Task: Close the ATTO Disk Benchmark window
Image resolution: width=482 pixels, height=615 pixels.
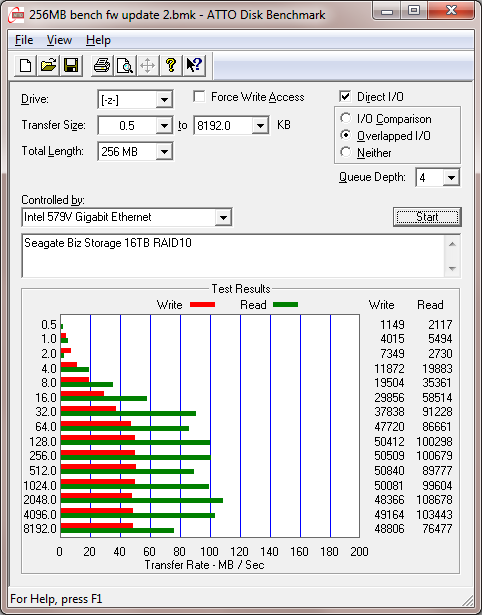Action: point(451,11)
